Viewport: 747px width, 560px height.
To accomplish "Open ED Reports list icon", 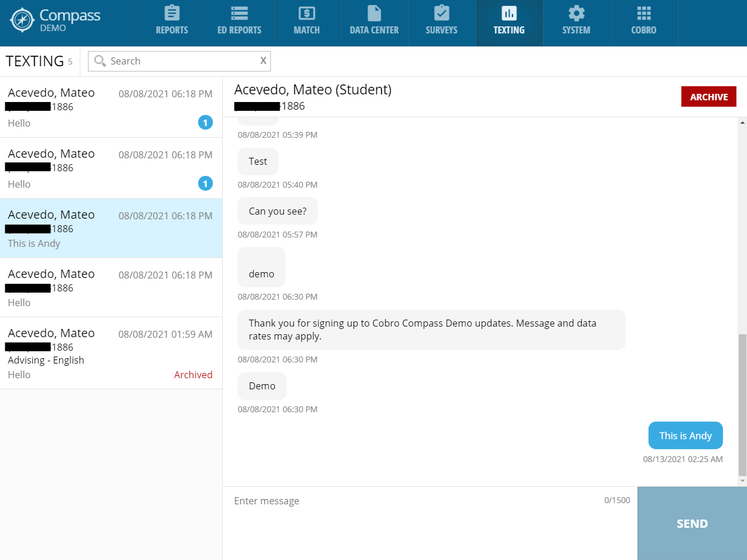I will click(x=239, y=13).
